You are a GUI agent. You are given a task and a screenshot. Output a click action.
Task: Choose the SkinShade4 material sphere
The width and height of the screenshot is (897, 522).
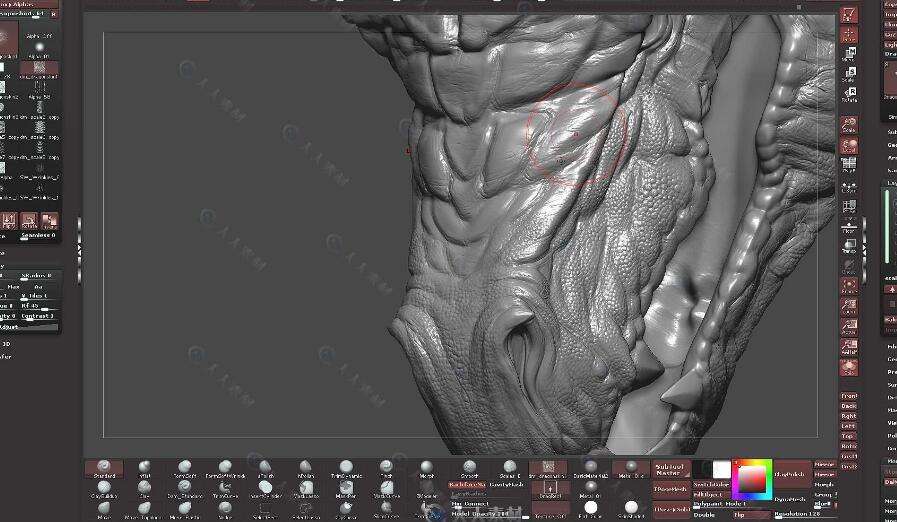[631, 511]
